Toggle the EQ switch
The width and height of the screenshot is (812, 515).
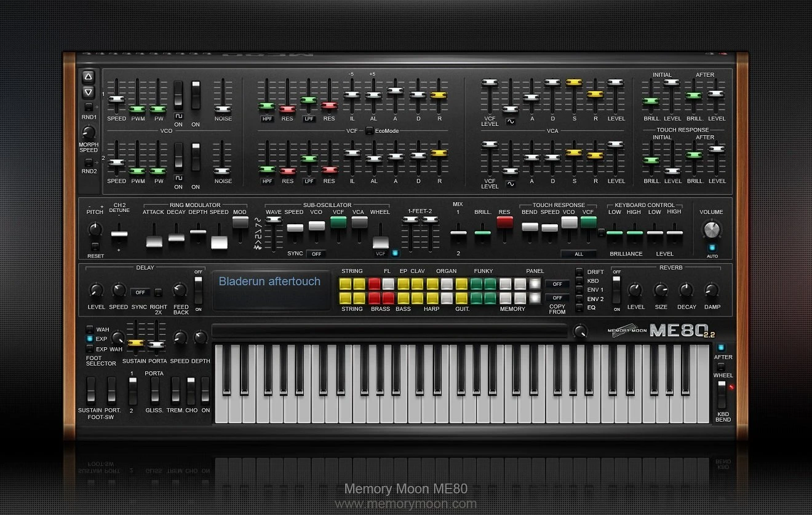(x=579, y=307)
